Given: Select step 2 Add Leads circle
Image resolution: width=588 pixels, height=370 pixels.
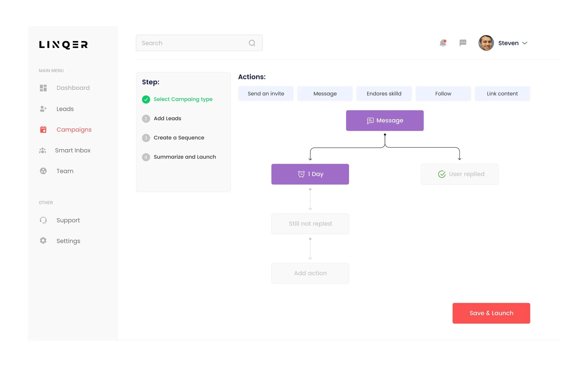Looking at the screenshot, I should (146, 119).
